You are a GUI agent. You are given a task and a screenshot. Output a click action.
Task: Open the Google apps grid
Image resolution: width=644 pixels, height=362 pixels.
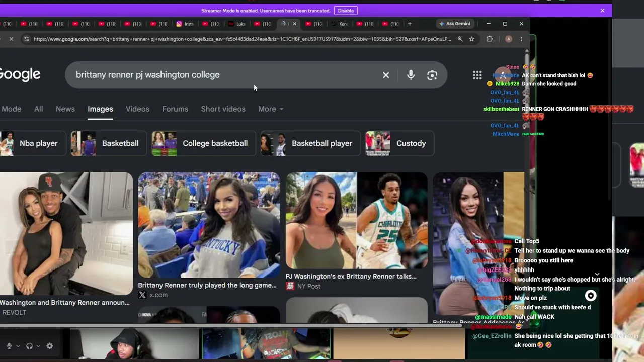tap(477, 75)
